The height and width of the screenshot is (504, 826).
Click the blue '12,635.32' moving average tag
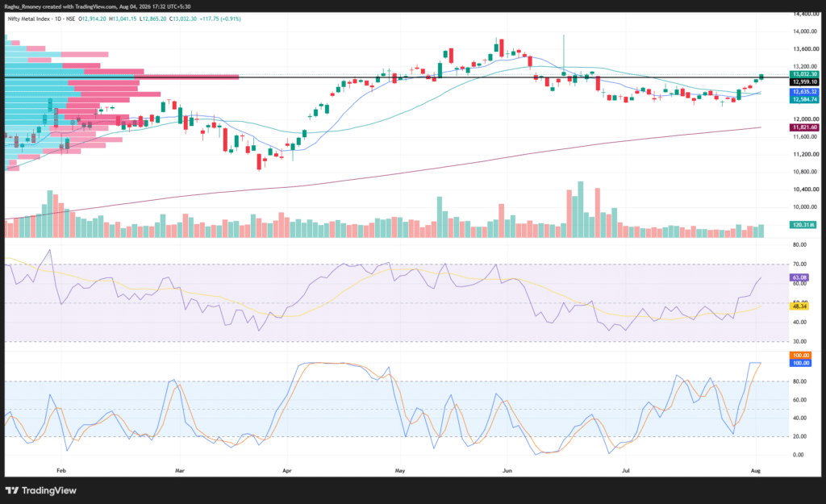(804, 92)
